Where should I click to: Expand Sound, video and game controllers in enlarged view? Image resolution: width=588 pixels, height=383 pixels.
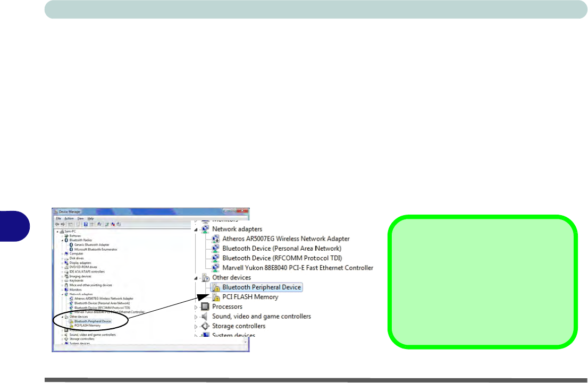tap(196, 317)
